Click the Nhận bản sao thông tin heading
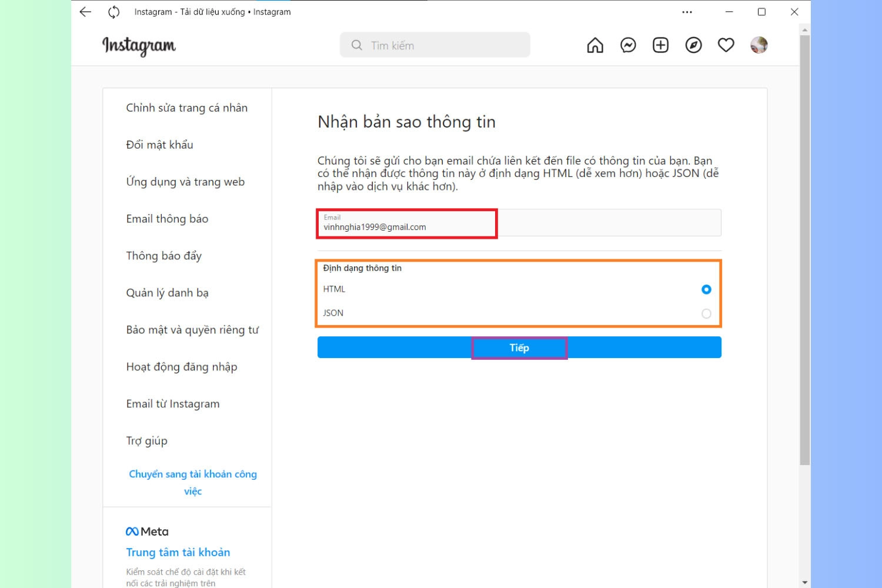The image size is (882, 588). pos(406,122)
